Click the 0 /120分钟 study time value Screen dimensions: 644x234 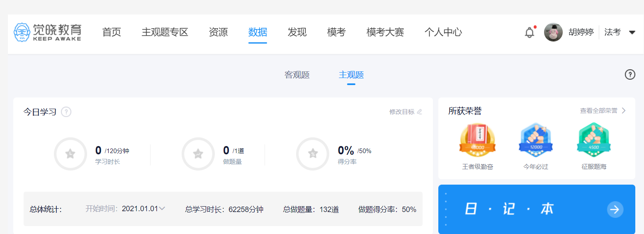point(112,151)
